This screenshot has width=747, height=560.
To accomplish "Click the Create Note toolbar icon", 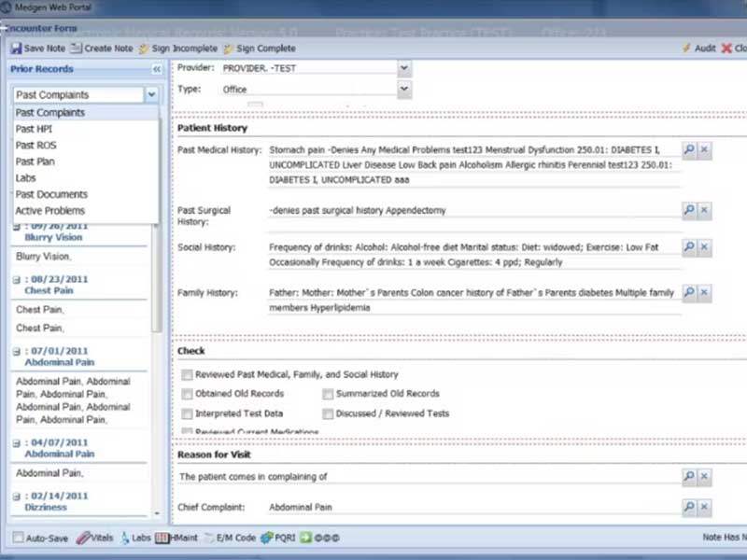I will click(x=77, y=49).
